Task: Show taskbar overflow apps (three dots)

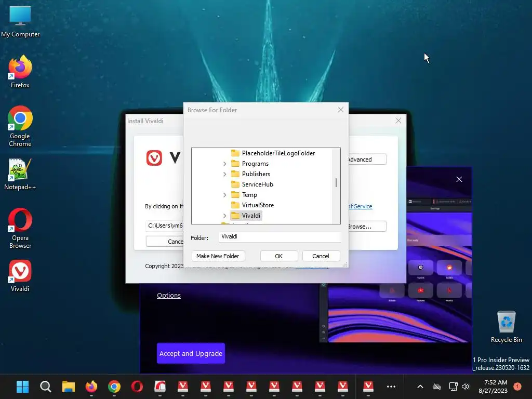Action: 391,387
